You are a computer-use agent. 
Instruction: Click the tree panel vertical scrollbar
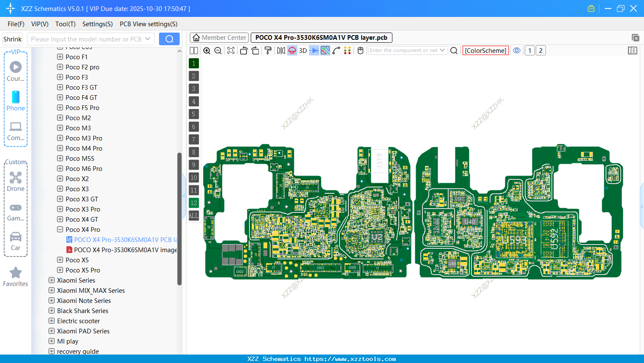click(179, 219)
